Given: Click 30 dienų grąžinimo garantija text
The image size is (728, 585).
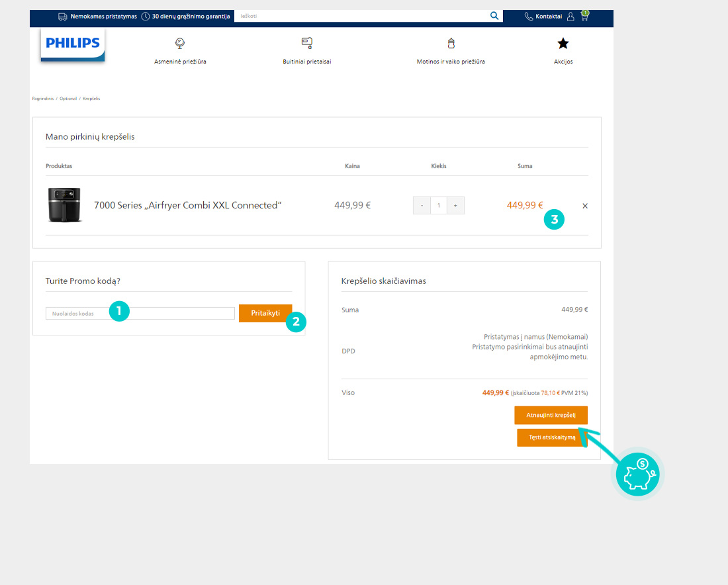Looking at the screenshot, I should 191,17.
